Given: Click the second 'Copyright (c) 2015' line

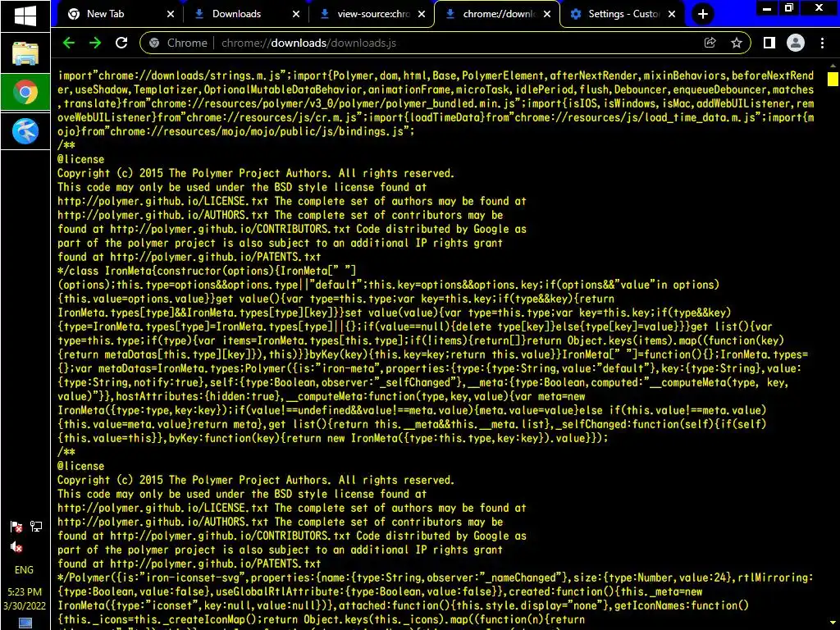Looking at the screenshot, I should [256, 480].
